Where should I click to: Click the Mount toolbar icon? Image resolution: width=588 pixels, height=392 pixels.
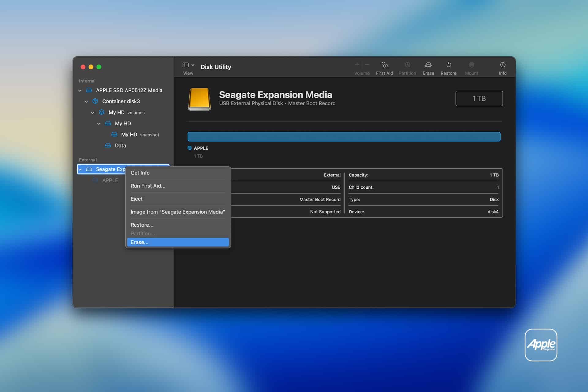click(472, 65)
